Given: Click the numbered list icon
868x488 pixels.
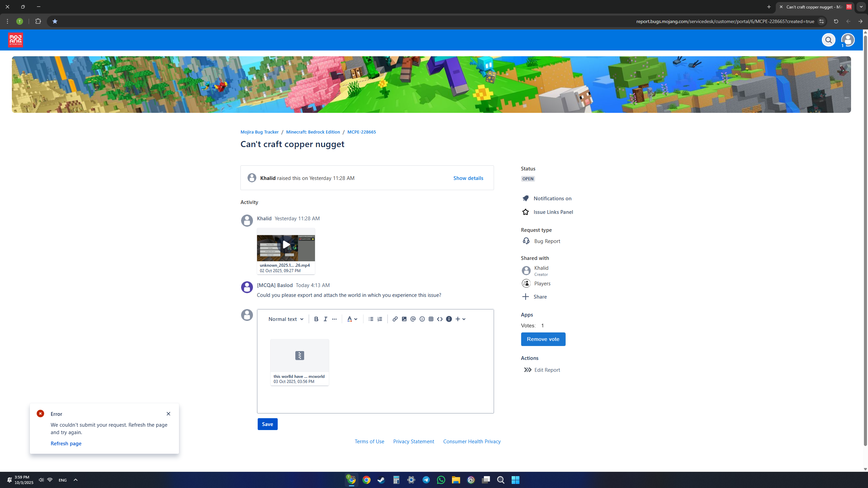Looking at the screenshot, I should pyautogui.click(x=380, y=319).
